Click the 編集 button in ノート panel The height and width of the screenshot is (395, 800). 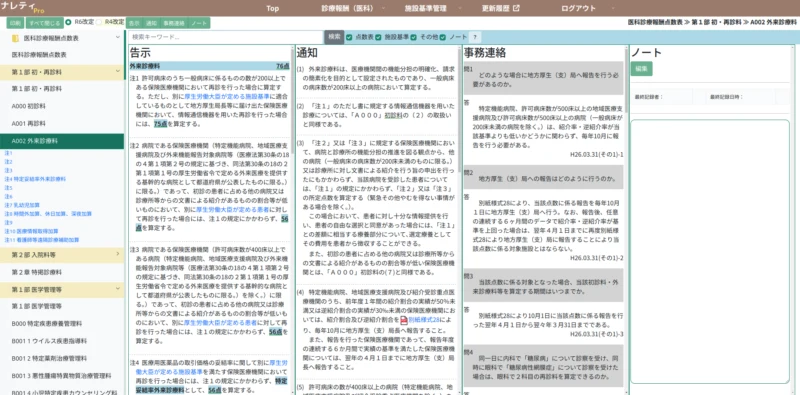click(641, 68)
